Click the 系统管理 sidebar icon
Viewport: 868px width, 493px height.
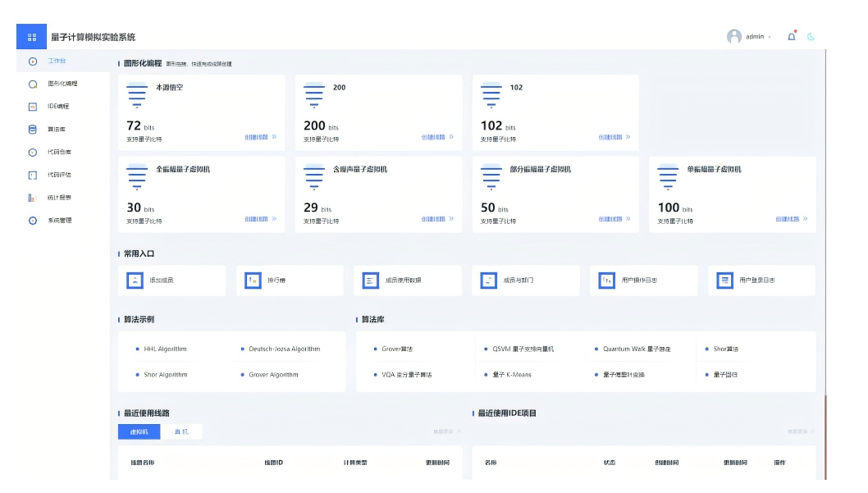pos(33,221)
